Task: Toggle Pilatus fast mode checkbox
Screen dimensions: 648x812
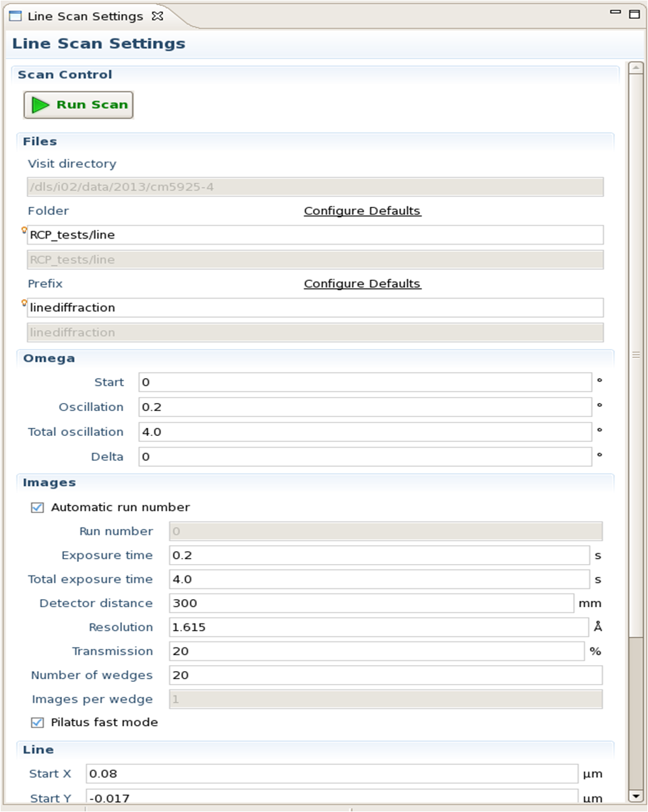Action: click(37, 722)
